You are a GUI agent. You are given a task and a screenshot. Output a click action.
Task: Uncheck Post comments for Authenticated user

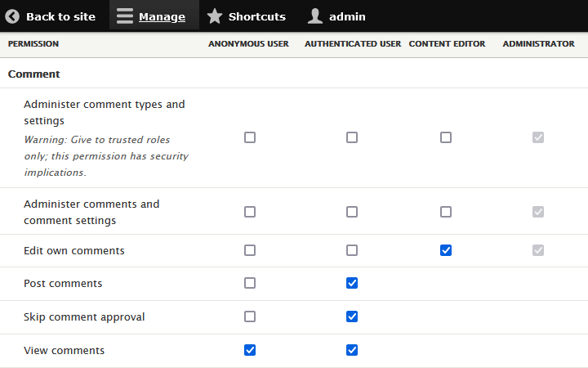tap(352, 283)
